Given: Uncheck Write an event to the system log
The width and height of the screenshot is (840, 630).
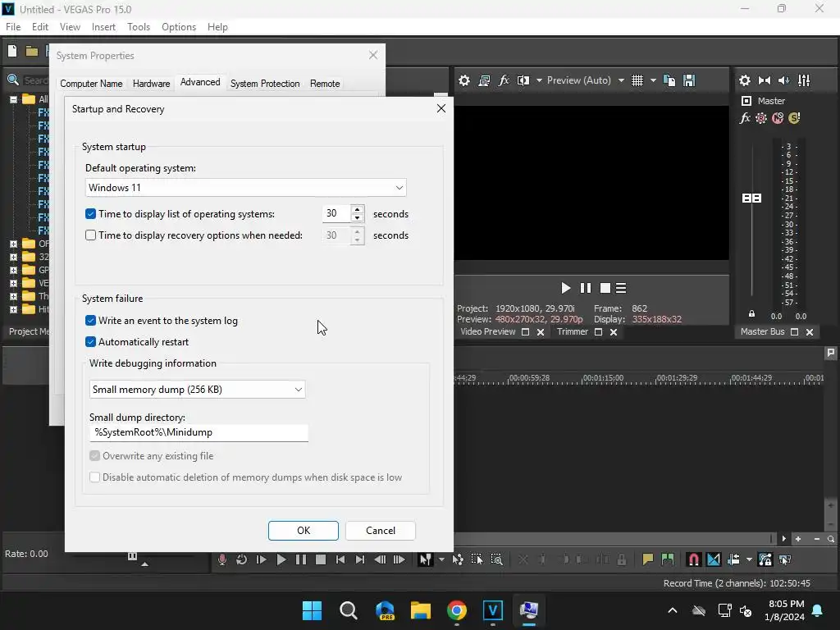Looking at the screenshot, I should (x=90, y=321).
